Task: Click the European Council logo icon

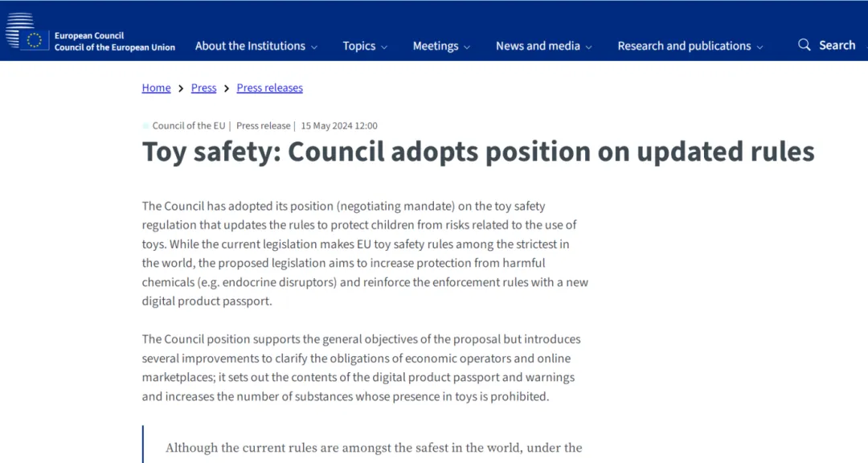Action: tap(27, 31)
